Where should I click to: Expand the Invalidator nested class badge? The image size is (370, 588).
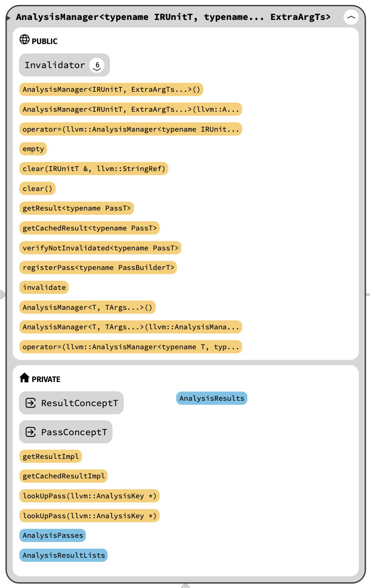click(x=97, y=65)
